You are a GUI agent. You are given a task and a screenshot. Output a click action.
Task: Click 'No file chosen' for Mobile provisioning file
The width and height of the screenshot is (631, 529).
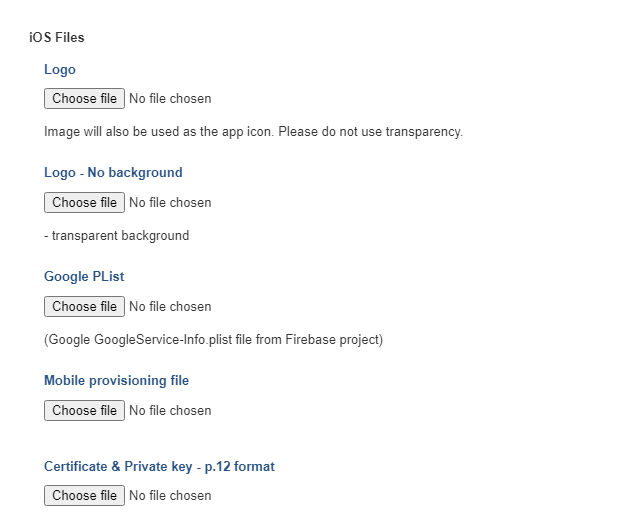[x=170, y=410]
